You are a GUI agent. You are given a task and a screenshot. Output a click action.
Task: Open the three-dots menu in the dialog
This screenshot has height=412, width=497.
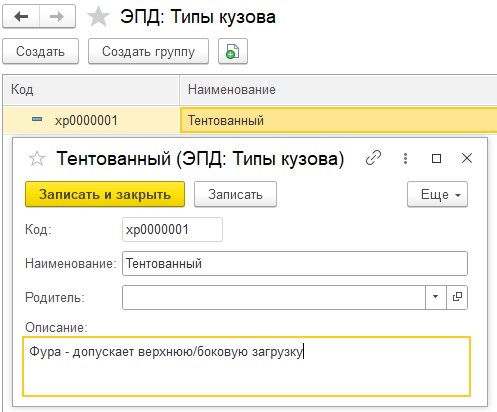(x=405, y=158)
